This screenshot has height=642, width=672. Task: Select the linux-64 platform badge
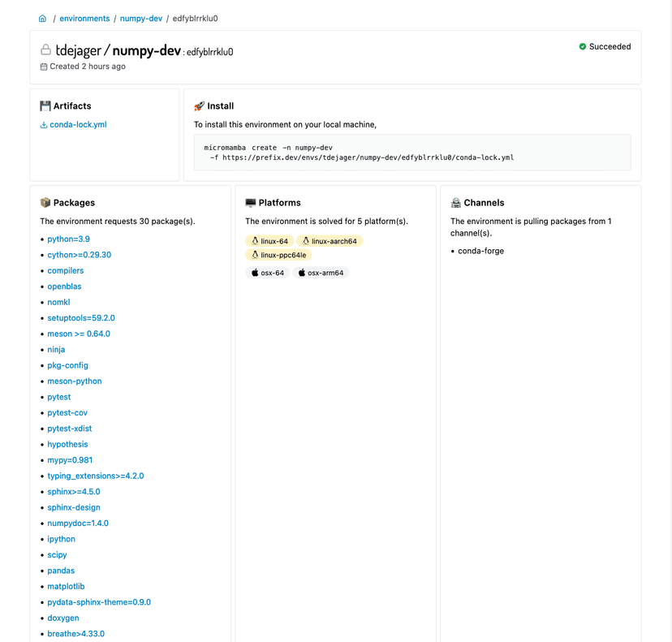[x=269, y=241]
